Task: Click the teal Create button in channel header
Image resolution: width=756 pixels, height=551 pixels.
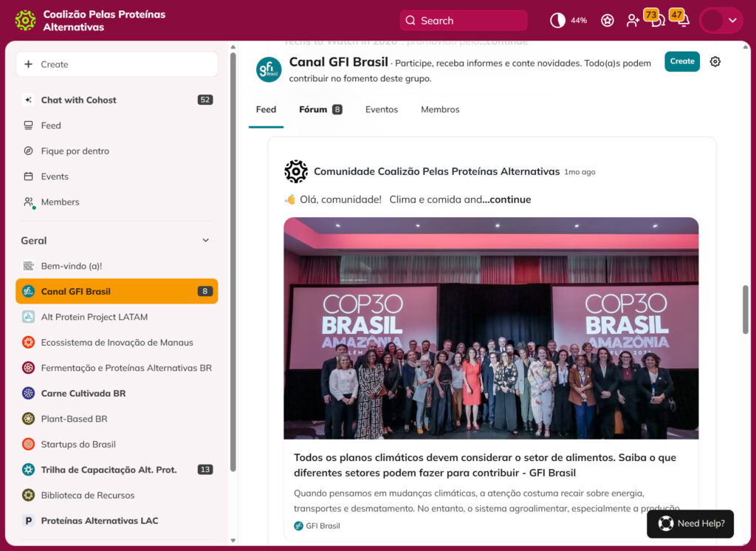Action: point(681,61)
